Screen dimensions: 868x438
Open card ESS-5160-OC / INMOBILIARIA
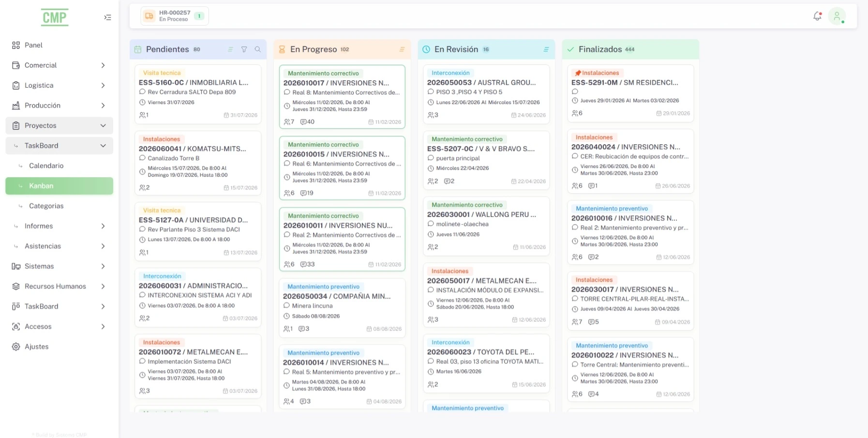[x=198, y=94]
